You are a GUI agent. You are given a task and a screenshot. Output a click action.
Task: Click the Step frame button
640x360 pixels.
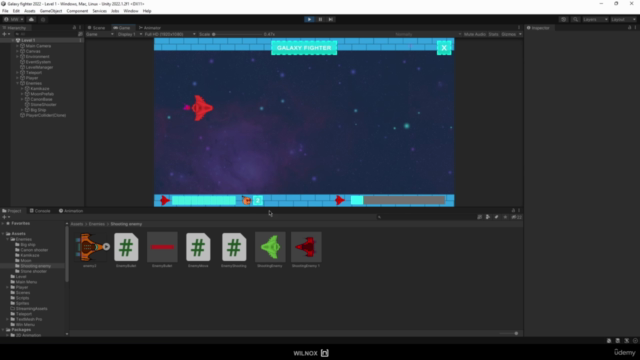click(x=331, y=19)
